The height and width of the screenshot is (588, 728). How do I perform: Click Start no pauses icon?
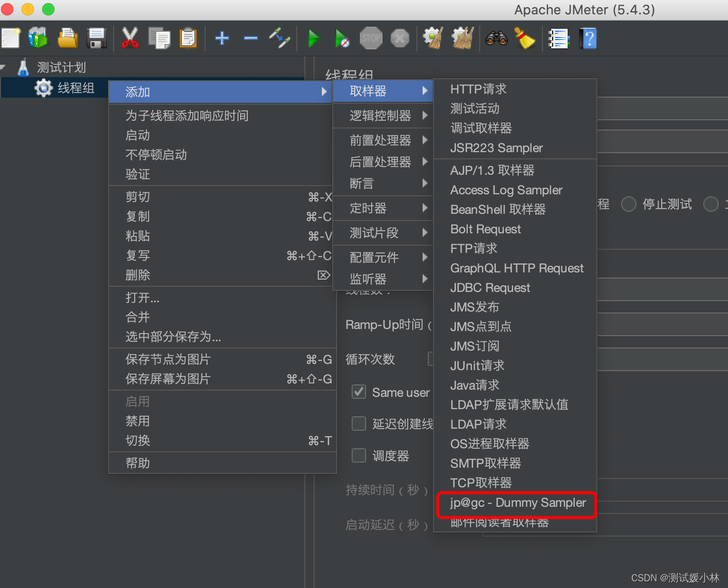(x=342, y=39)
